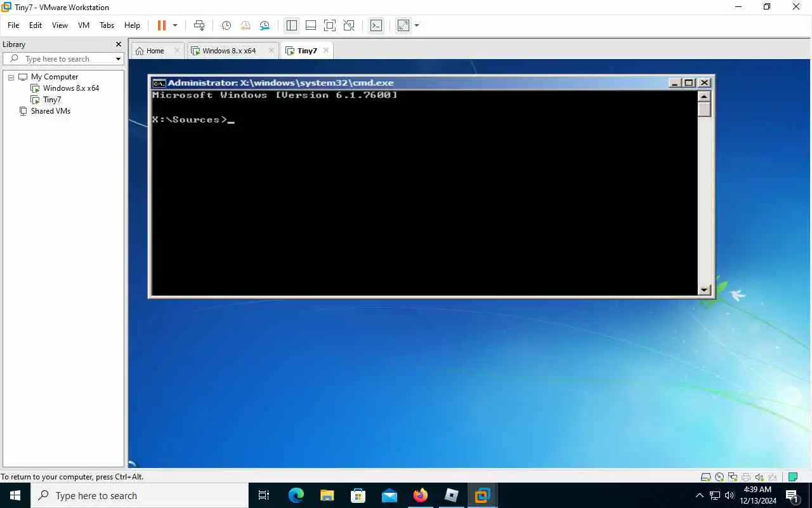Image resolution: width=812 pixels, height=508 pixels.
Task: Click the cmd scrollbar thumb
Action: (x=704, y=110)
